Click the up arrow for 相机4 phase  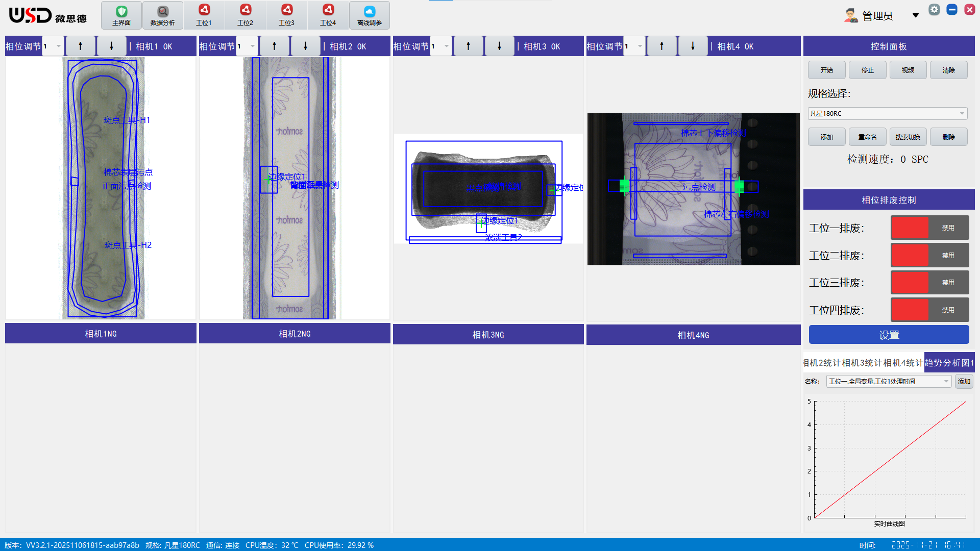coord(661,46)
